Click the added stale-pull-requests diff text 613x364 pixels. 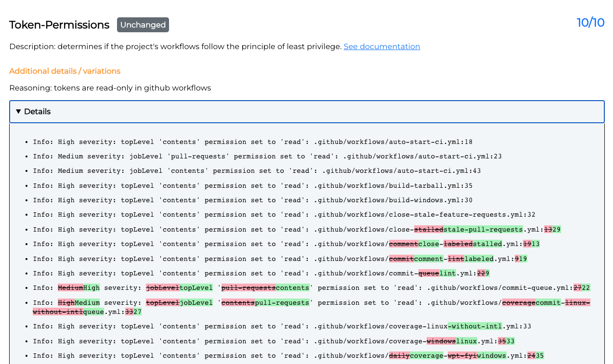[483, 230]
